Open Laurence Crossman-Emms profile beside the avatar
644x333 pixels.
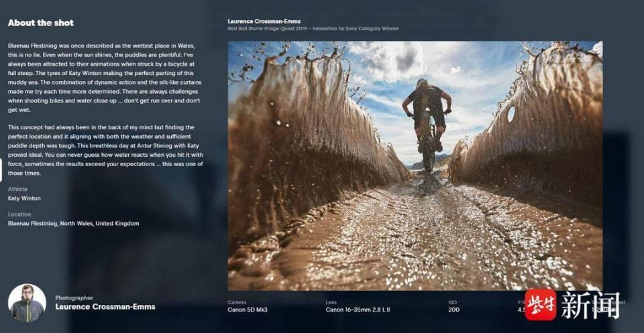point(105,307)
